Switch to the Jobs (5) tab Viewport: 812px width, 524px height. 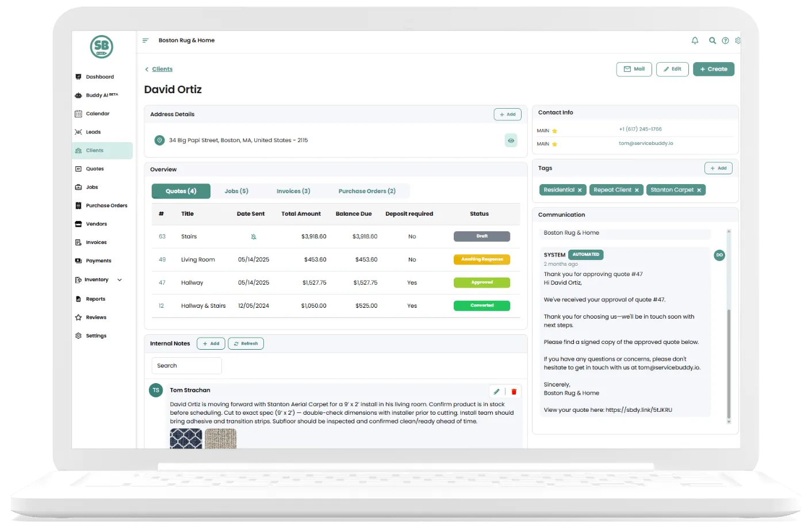click(236, 190)
